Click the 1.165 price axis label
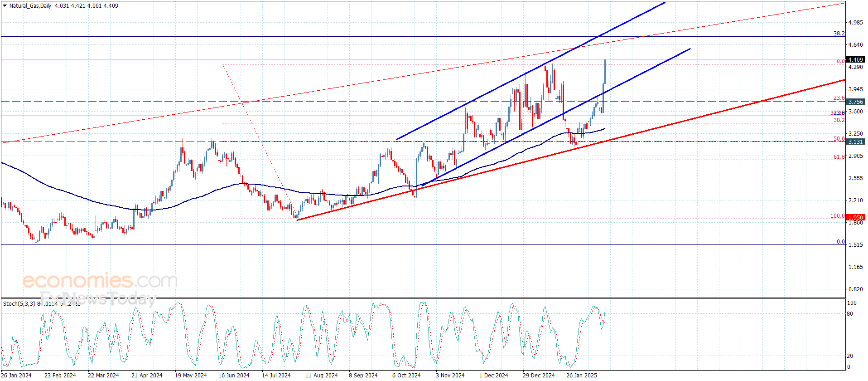Image resolution: width=868 pixels, height=381 pixels. click(856, 267)
